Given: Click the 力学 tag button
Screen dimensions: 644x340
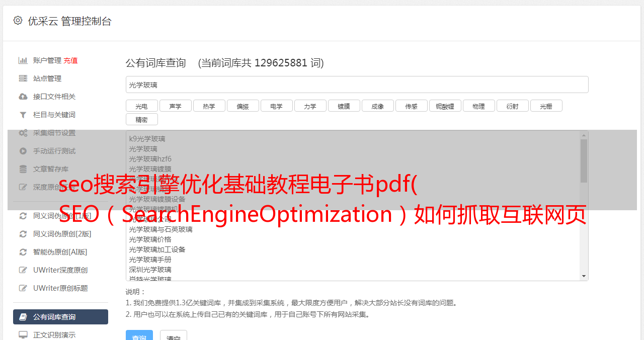Looking at the screenshot, I should click(310, 106).
